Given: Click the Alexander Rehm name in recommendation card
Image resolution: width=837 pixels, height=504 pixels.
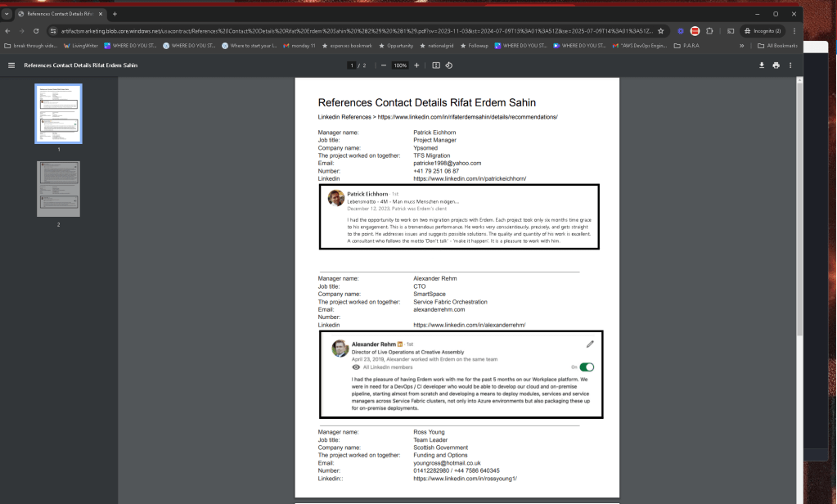Looking at the screenshot, I should coord(374,344).
